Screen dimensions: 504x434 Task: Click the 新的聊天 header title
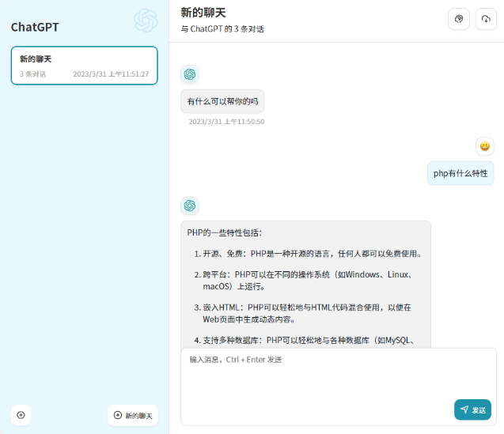pos(203,13)
